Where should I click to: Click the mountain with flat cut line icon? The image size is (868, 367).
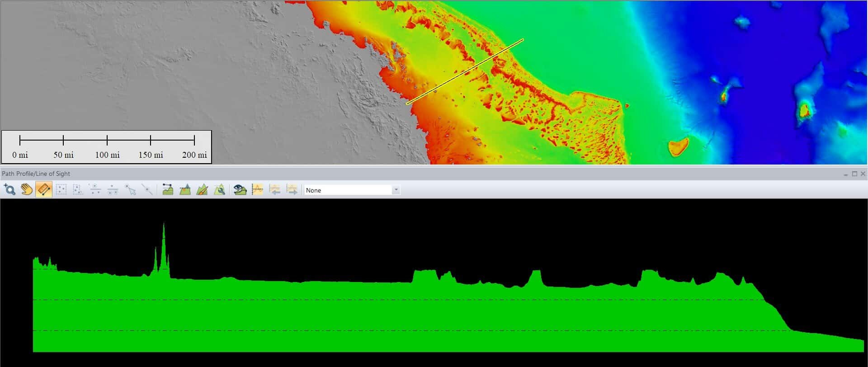coord(185,190)
